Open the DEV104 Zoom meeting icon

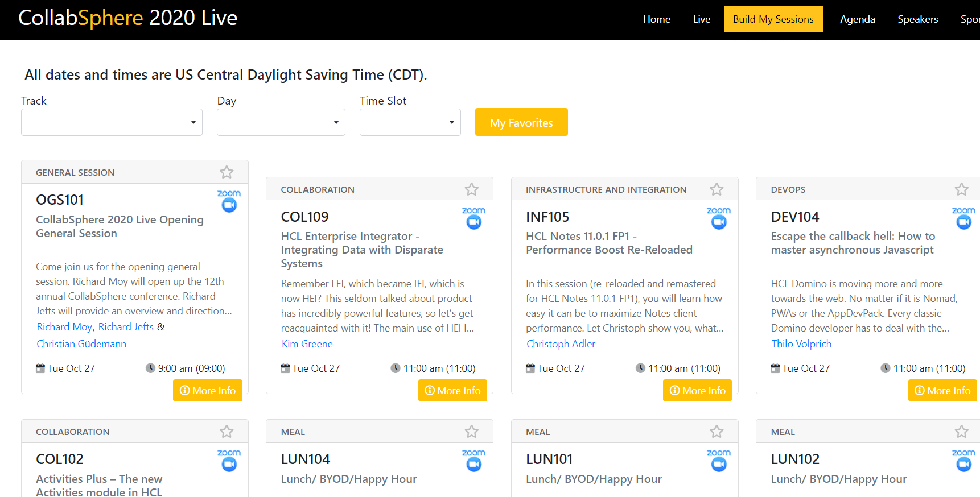(x=963, y=218)
